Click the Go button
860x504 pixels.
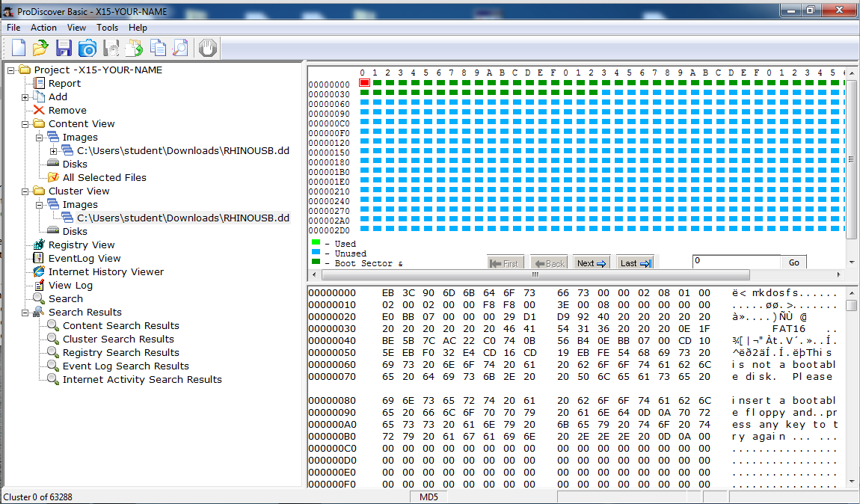(793, 262)
